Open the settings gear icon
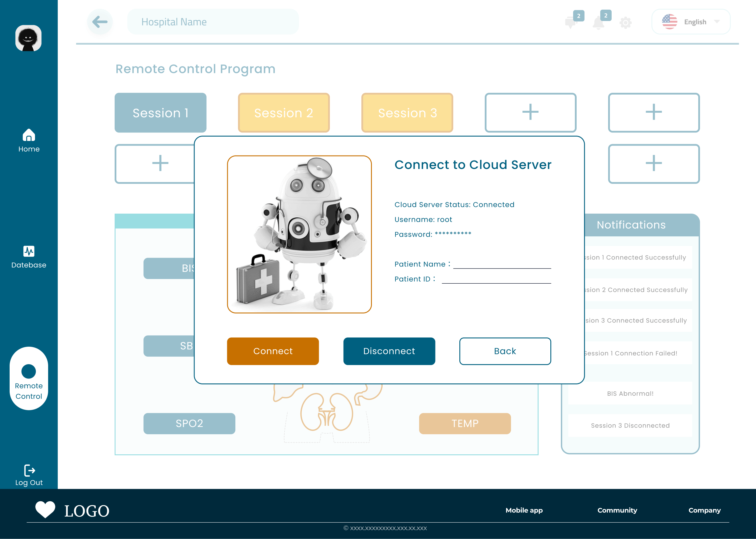 625,22
